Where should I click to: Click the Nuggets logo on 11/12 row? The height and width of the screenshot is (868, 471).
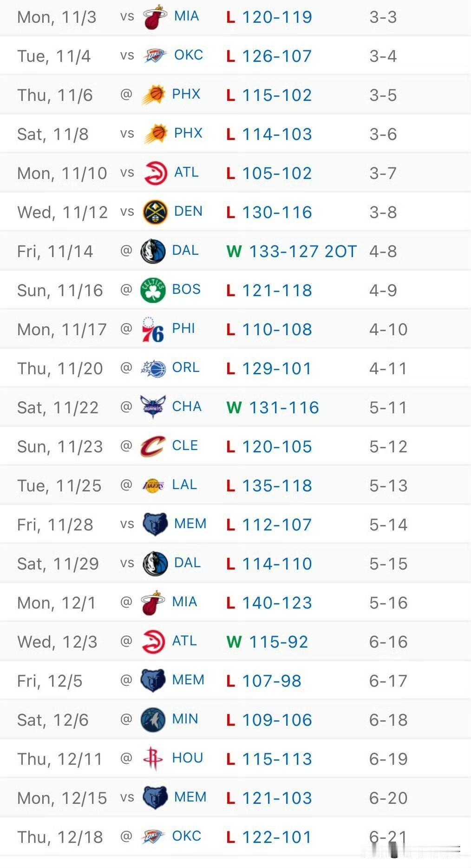[x=155, y=212]
